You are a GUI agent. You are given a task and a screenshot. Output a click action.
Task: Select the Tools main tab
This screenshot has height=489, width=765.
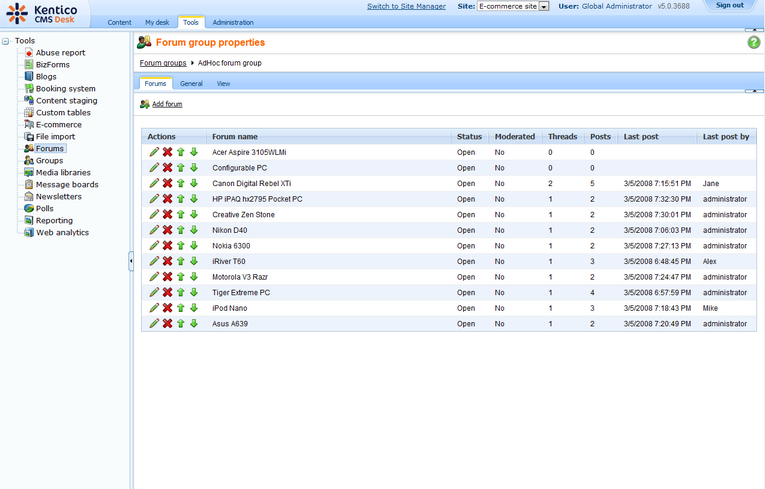(191, 22)
